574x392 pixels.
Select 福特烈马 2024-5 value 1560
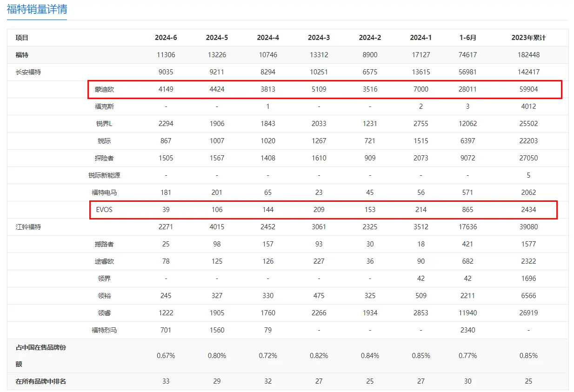217,330
